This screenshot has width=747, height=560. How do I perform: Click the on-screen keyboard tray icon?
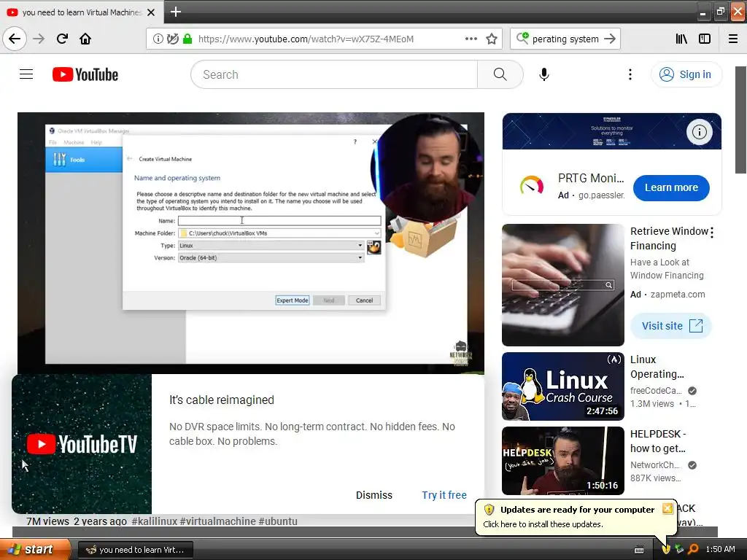click(639, 550)
